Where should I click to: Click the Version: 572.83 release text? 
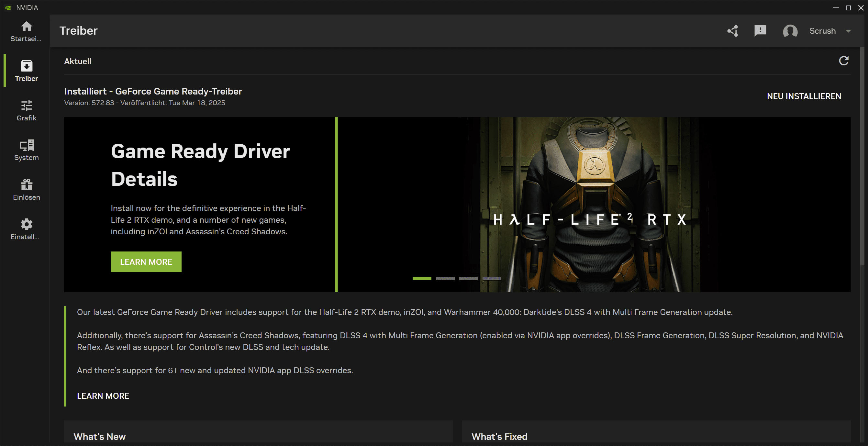tap(145, 103)
